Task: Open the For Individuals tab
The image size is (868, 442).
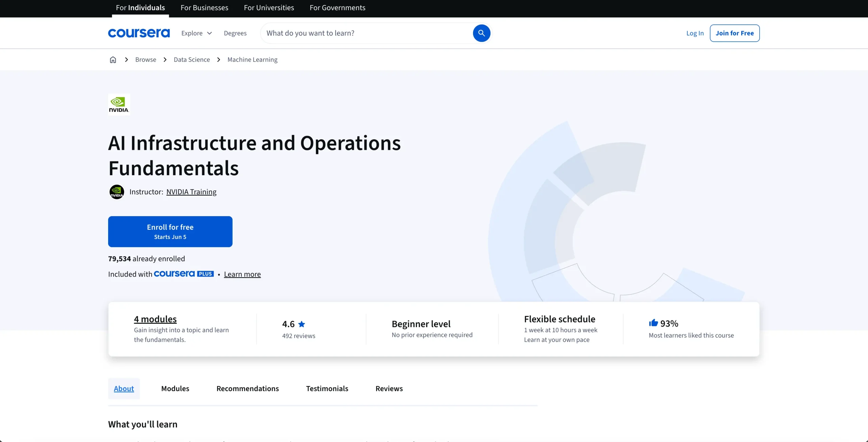Action: point(140,8)
